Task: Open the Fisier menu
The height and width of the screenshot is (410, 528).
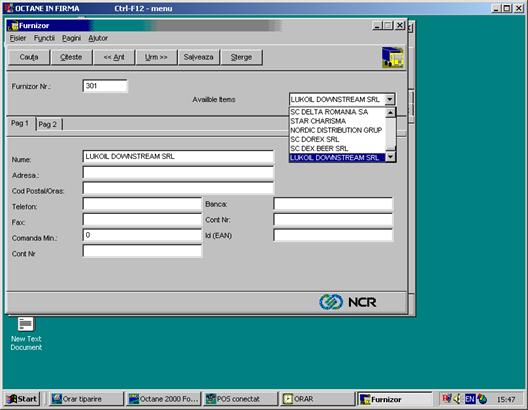Action: (18, 38)
